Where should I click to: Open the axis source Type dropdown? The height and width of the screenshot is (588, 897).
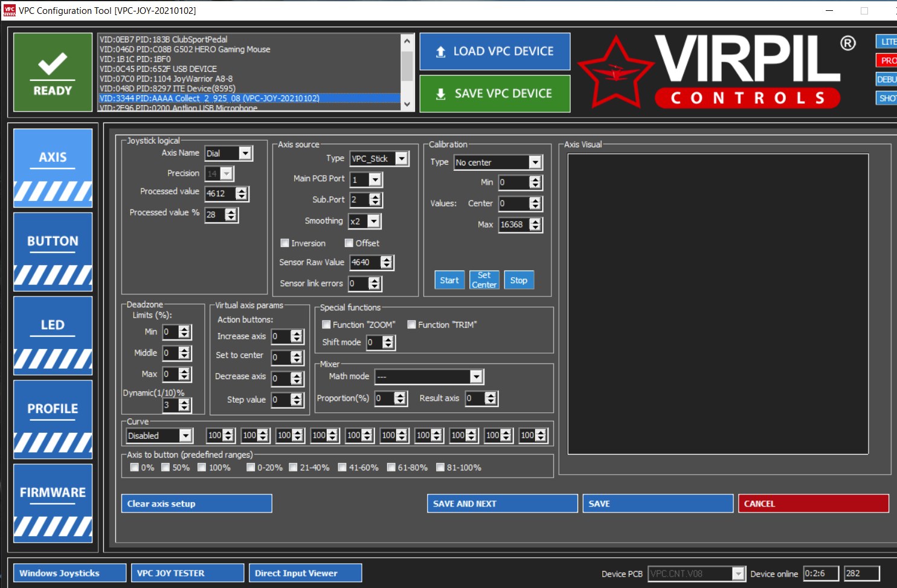tap(402, 159)
